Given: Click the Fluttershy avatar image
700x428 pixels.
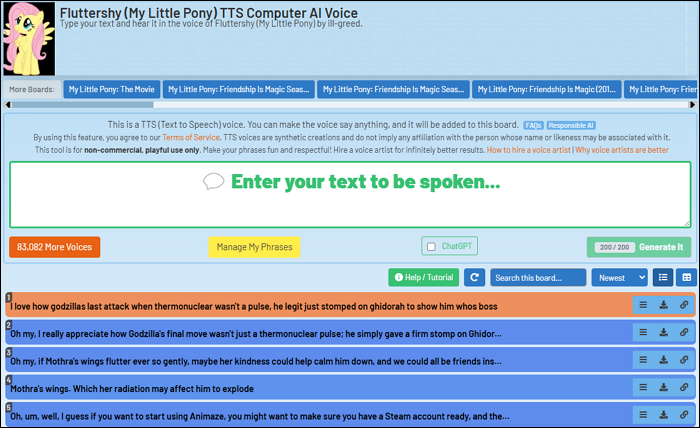Looking at the screenshot, I should [29, 38].
